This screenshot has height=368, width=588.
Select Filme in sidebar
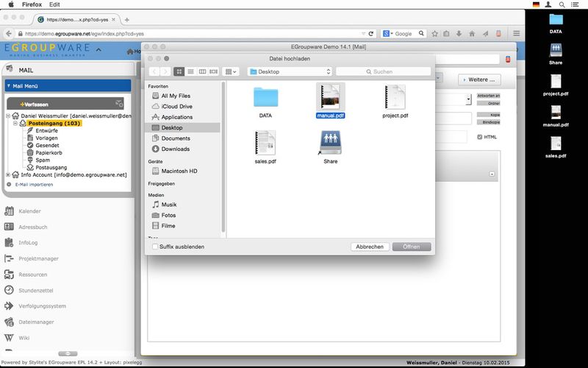pyautogui.click(x=168, y=226)
